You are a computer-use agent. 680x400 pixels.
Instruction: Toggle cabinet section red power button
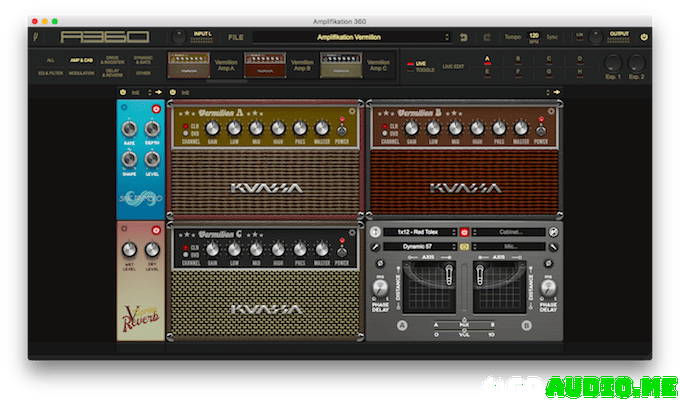click(464, 232)
